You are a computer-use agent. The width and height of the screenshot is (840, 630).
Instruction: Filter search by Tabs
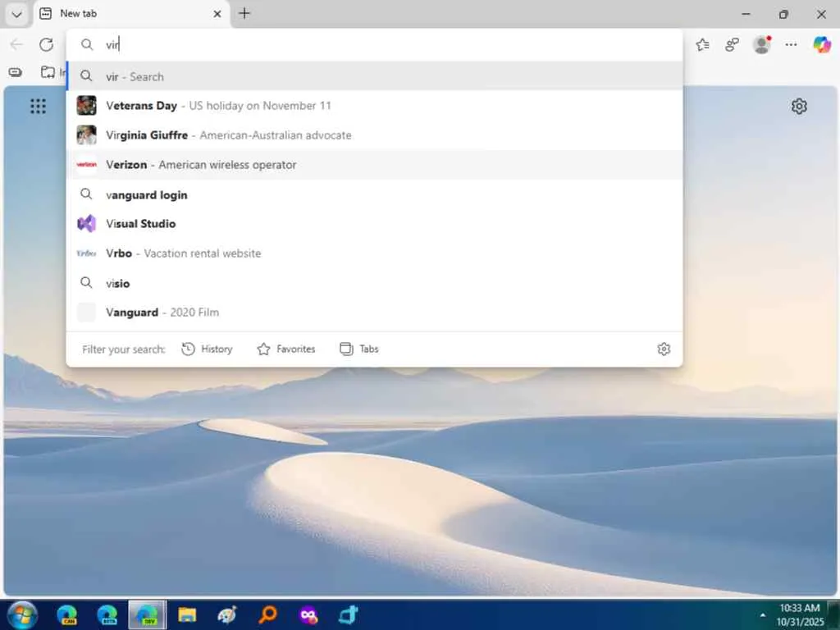coord(359,349)
